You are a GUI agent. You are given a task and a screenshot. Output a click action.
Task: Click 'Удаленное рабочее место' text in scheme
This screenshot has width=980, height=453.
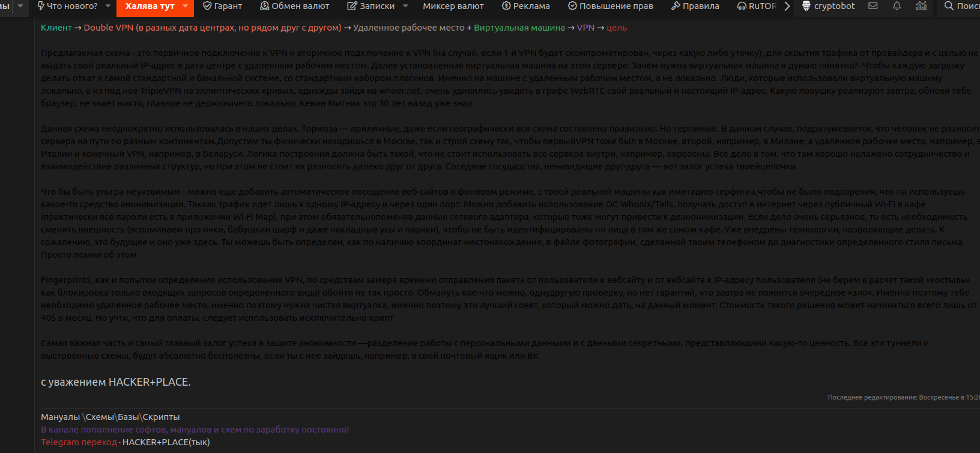(x=409, y=28)
